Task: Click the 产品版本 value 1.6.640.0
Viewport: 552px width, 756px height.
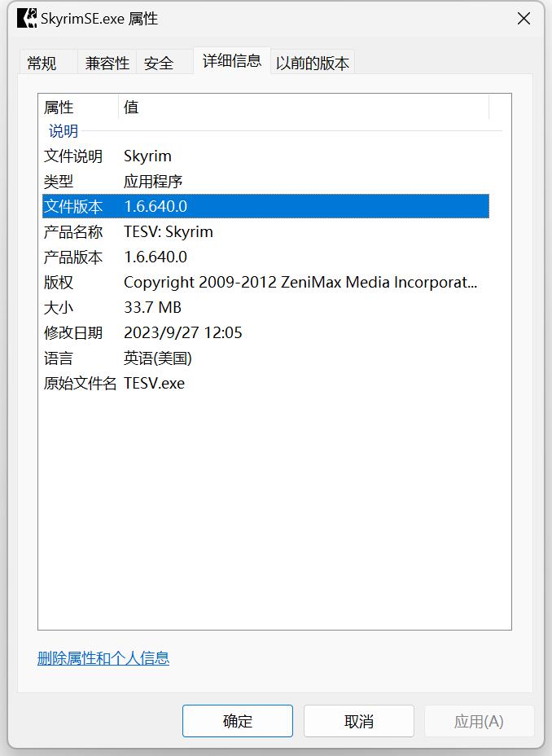Action: [156, 257]
